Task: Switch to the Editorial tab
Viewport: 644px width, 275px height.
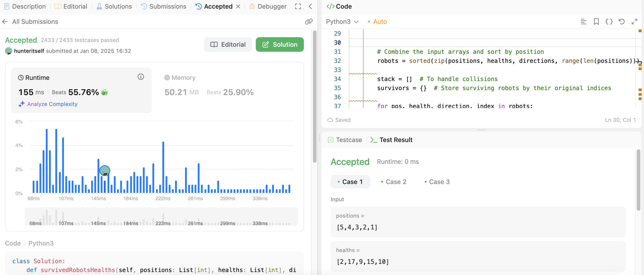Action: (71, 7)
